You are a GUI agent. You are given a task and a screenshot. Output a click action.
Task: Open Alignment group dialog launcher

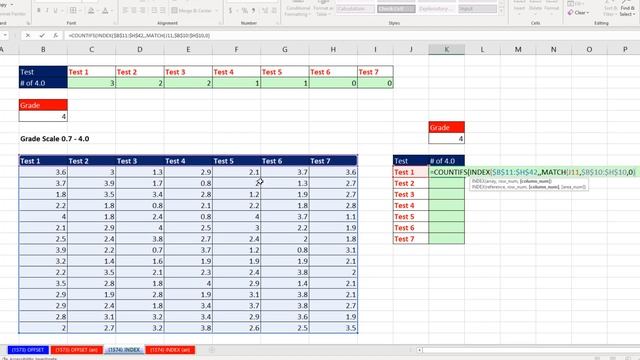[x=220, y=23]
